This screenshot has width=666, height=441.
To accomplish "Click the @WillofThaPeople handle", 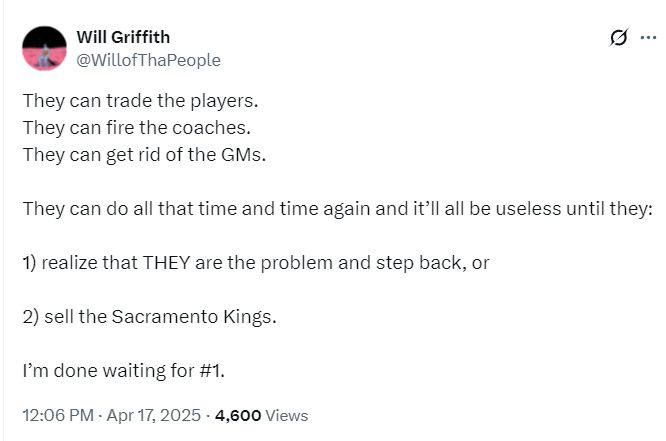I will pos(148,60).
